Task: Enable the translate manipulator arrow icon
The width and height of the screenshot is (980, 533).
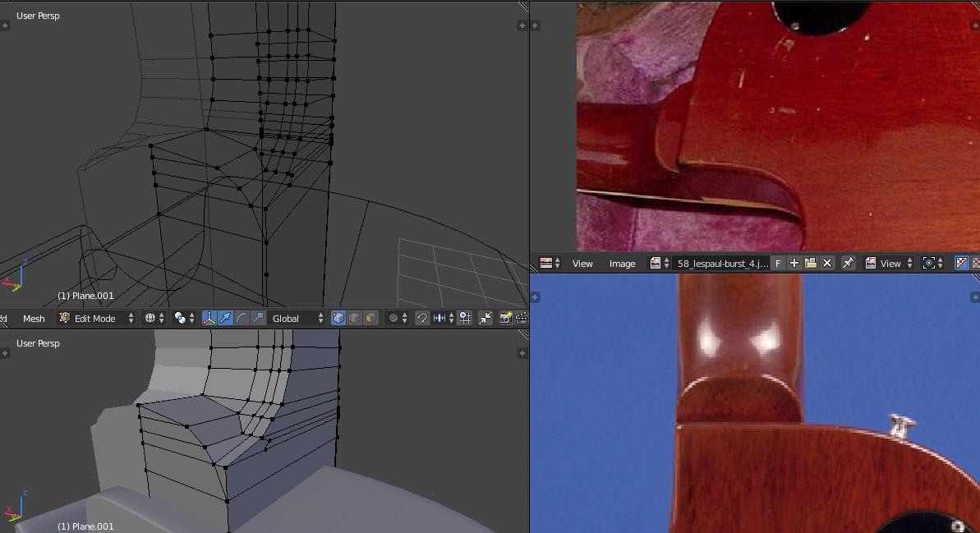Action: [x=225, y=318]
